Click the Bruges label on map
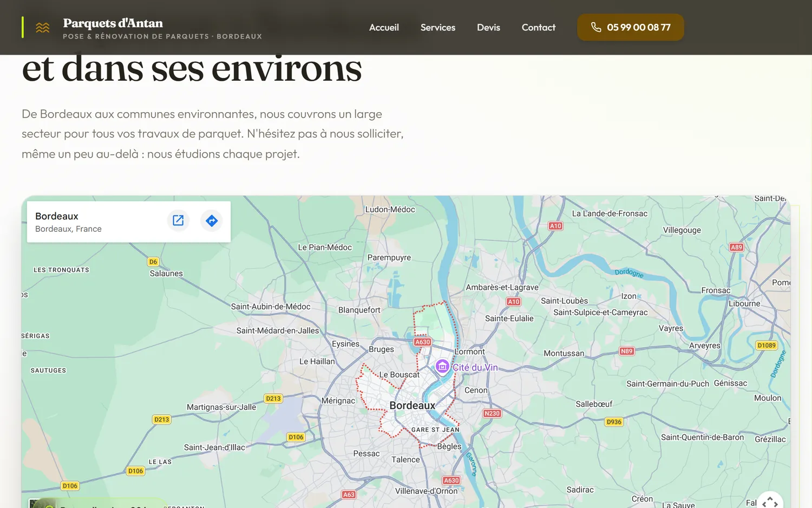The width and height of the screenshot is (812, 508). (x=382, y=349)
